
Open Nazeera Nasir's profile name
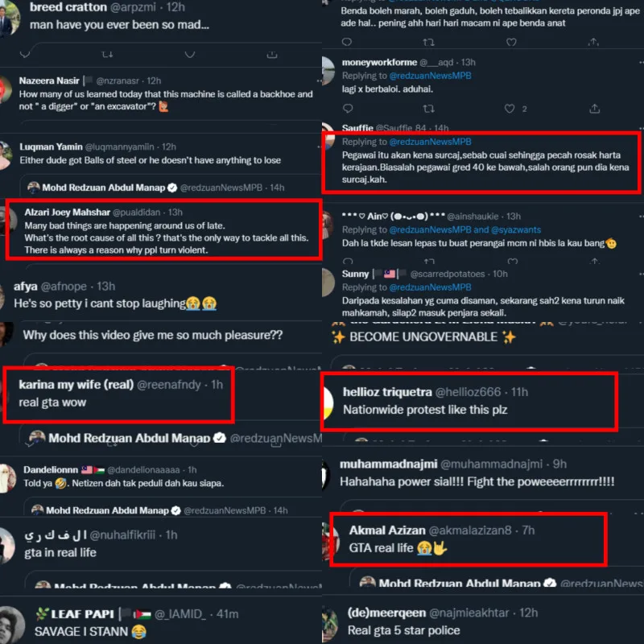pos(49,80)
